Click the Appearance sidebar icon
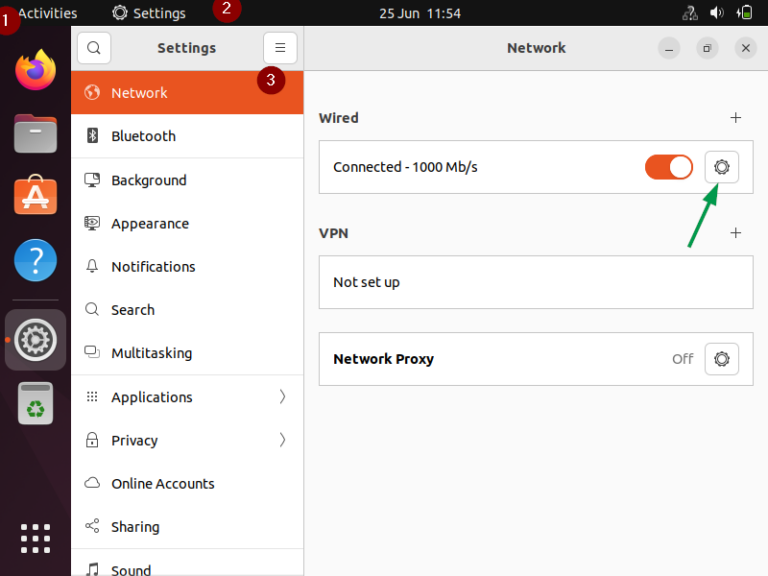This screenshot has width=768, height=576. coord(92,223)
